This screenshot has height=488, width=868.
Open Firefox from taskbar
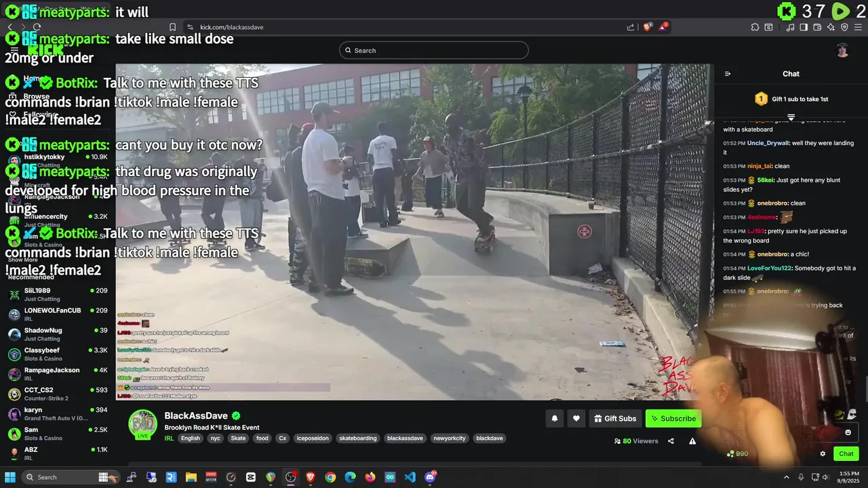tap(370, 477)
